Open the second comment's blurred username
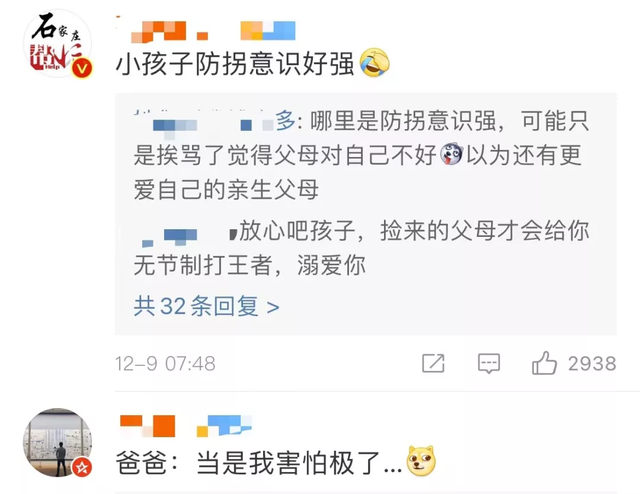The height and width of the screenshot is (494, 640). coord(186,426)
